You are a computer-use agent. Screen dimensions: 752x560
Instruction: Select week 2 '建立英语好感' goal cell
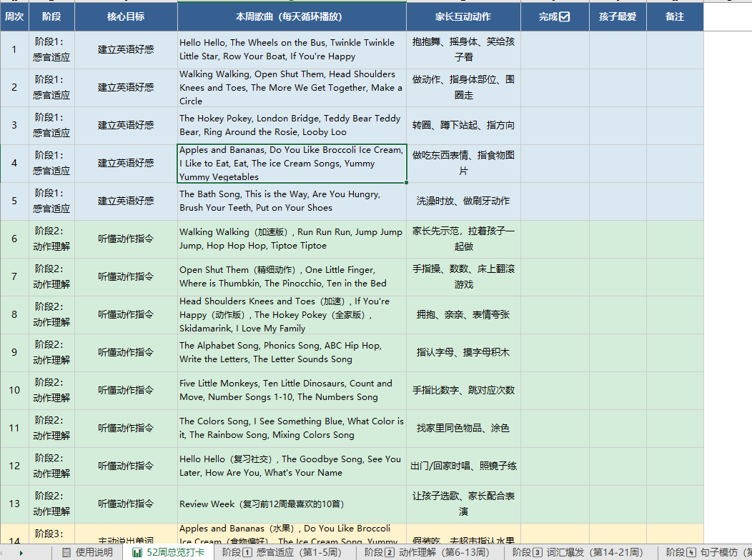[126, 88]
